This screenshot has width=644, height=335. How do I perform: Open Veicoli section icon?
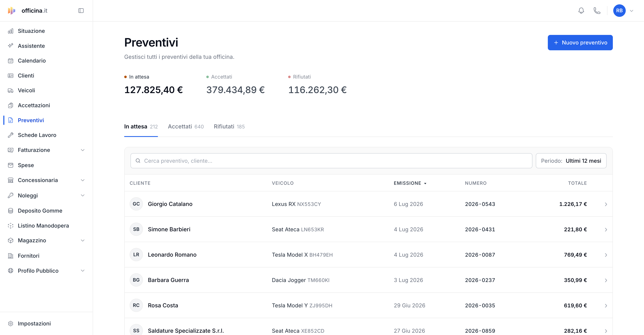coord(11,90)
